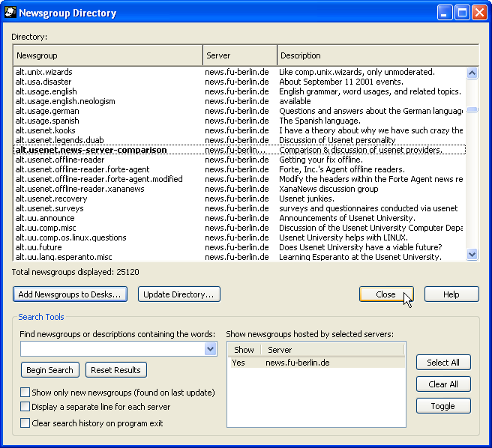Click the Toggle button for servers
The width and height of the screenshot is (492, 448).
[443, 406]
